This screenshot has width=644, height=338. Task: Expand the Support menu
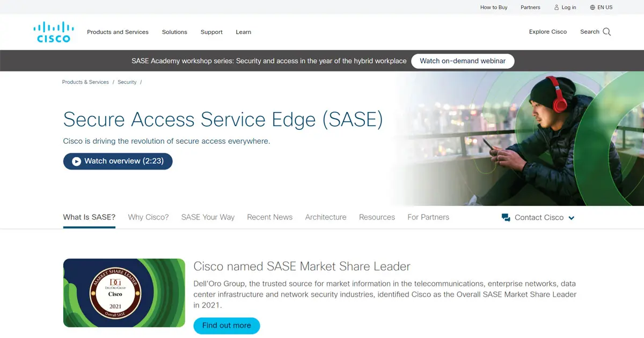point(211,32)
